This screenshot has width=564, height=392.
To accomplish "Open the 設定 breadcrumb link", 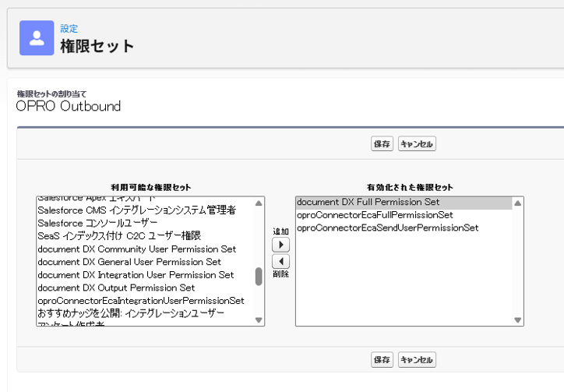I will pos(69,28).
